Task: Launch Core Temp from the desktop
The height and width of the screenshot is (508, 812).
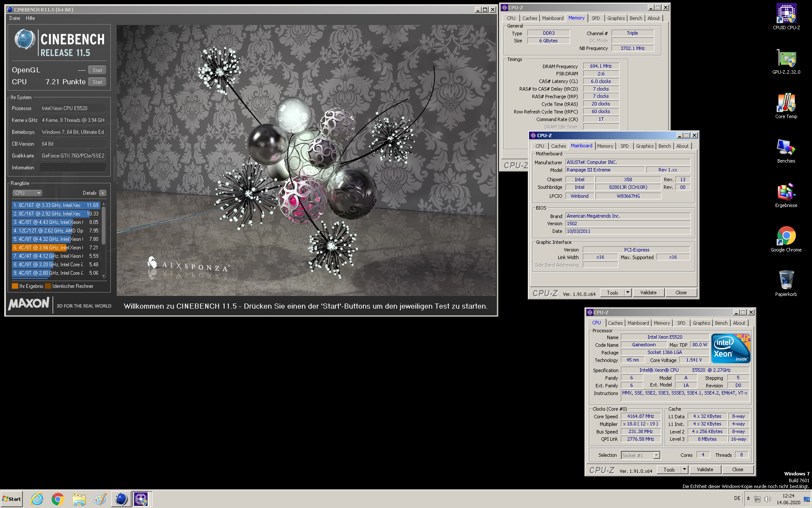Action: coord(786,106)
